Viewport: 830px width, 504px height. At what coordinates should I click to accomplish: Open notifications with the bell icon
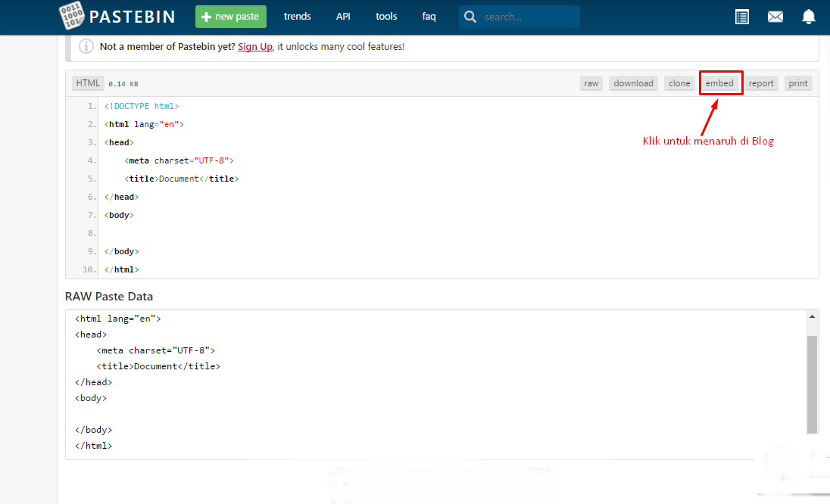[808, 16]
